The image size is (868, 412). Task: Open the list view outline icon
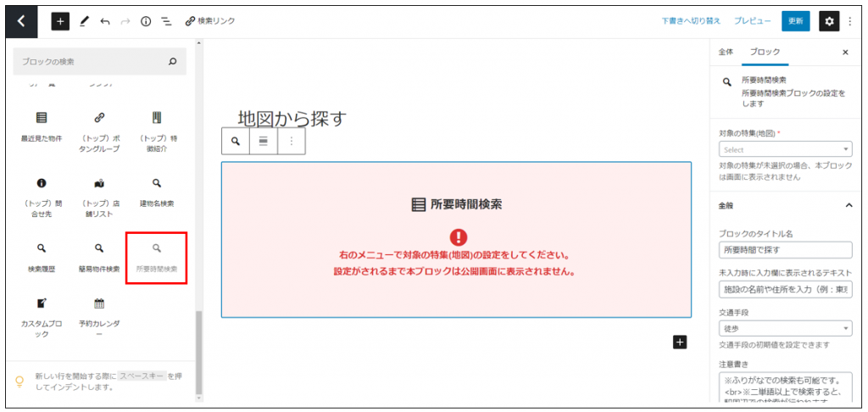click(166, 21)
